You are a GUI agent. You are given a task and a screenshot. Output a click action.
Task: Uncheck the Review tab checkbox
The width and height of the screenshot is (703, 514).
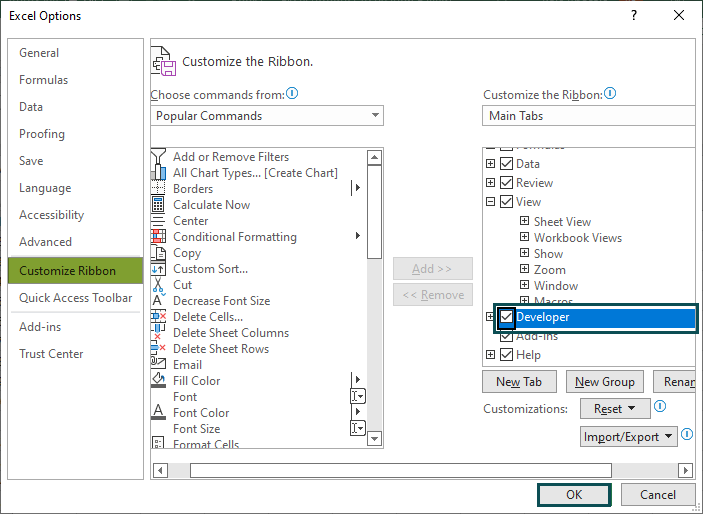(506, 183)
